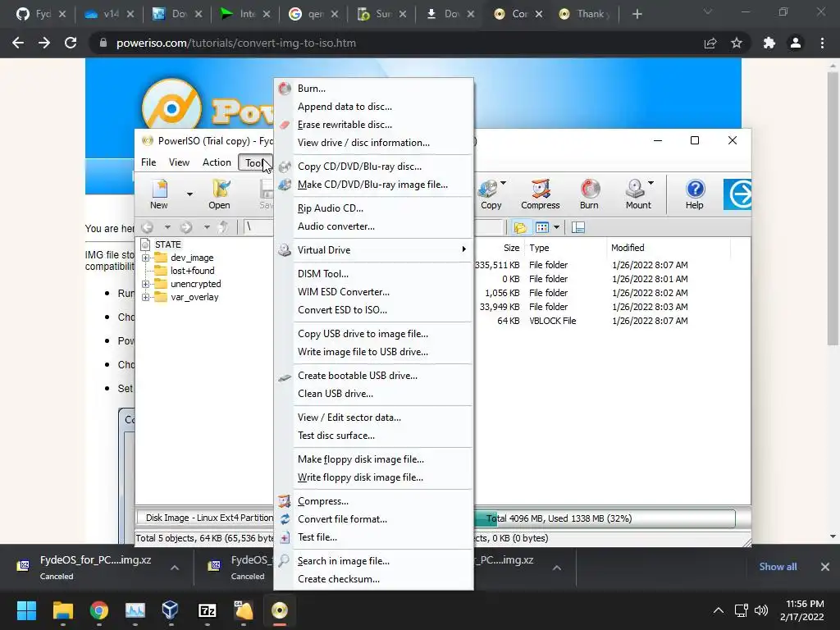Screen dimensions: 840x630
Task: Select the STATE root tree node
Action: pos(167,244)
